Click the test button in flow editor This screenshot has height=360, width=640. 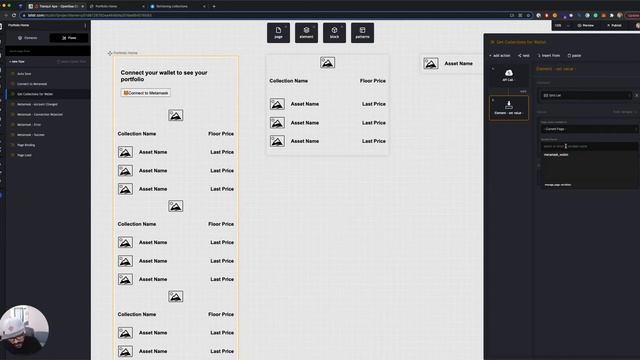pos(524,56)
